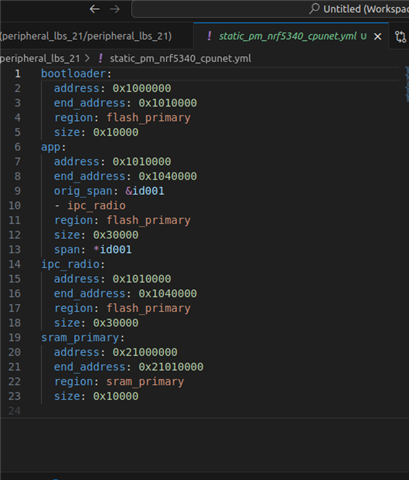Click line number 19 in the gutter

(14, 338)
